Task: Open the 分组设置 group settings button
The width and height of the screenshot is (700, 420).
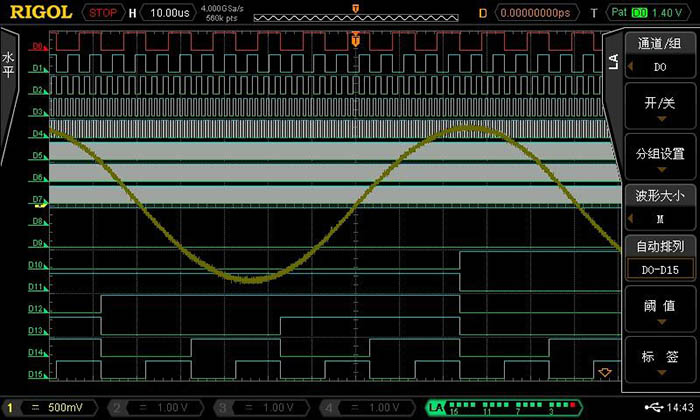Action: click(x=659, y=159)
